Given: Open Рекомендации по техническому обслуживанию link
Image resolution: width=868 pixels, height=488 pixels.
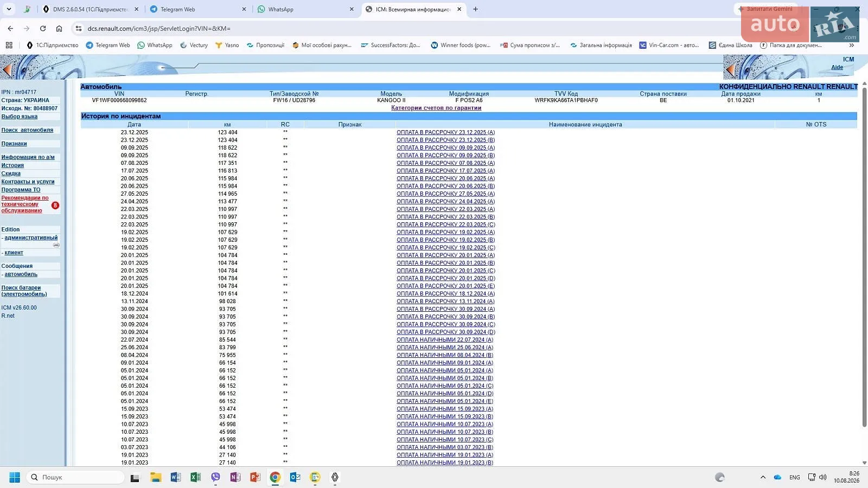Looking at the screenshot, I should pyautogui.click(x=25, y=204).
